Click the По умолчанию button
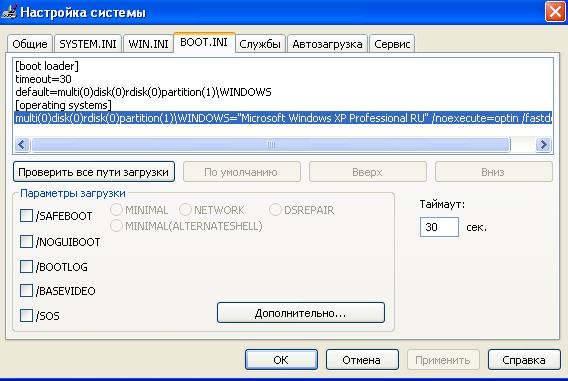568x381 pixels. [x=242, y=172]
